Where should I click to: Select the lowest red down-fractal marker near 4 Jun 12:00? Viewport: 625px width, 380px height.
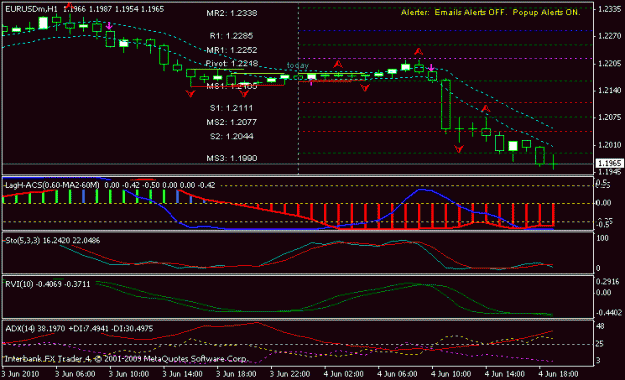click(x=459, y=149)
